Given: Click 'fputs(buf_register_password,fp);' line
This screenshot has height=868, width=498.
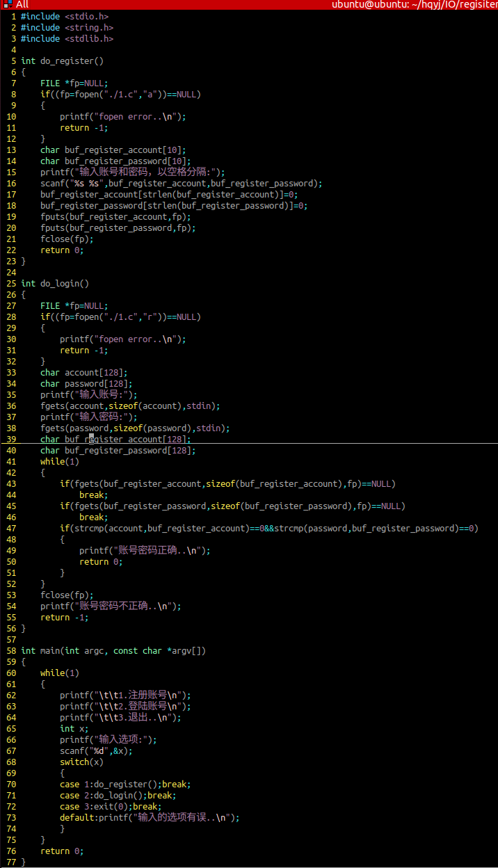Looking at the screenshot, I should pos(118,228).
